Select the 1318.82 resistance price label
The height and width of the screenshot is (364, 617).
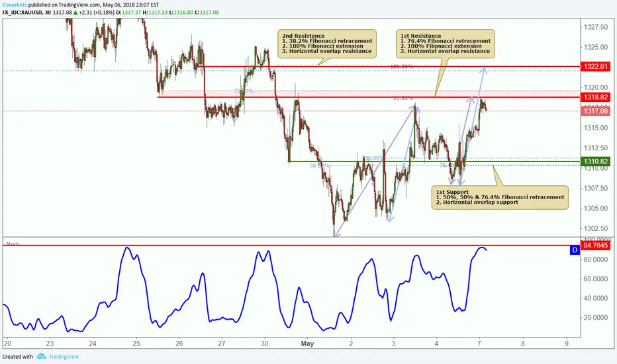click(596, 97)
